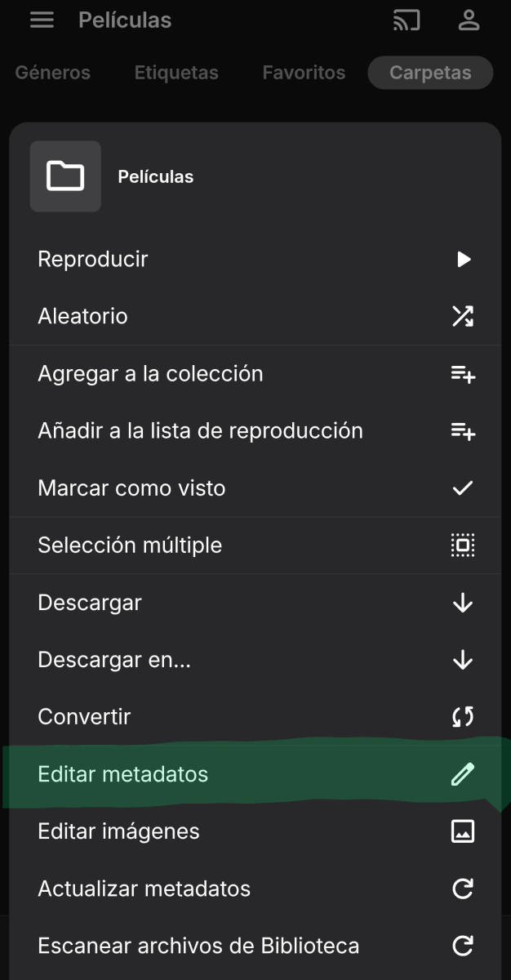Switch to the Favoritos tab

303,72
